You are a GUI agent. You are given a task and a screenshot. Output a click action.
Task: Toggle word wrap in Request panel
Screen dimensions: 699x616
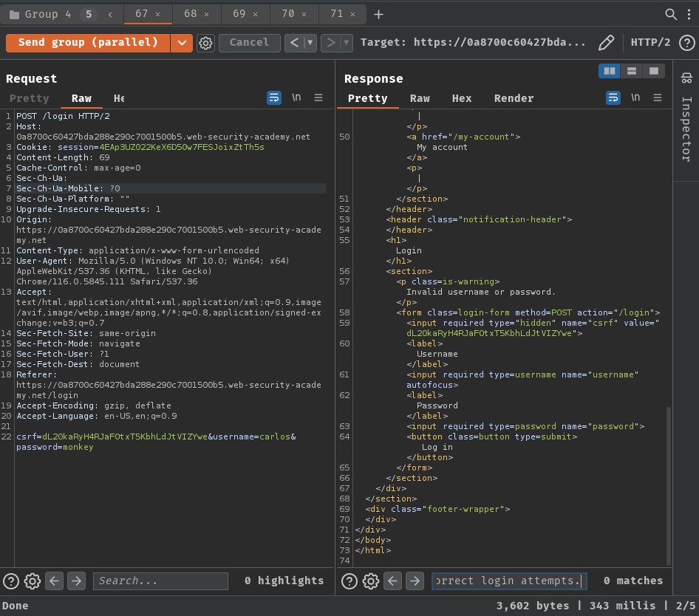(274, 97)
